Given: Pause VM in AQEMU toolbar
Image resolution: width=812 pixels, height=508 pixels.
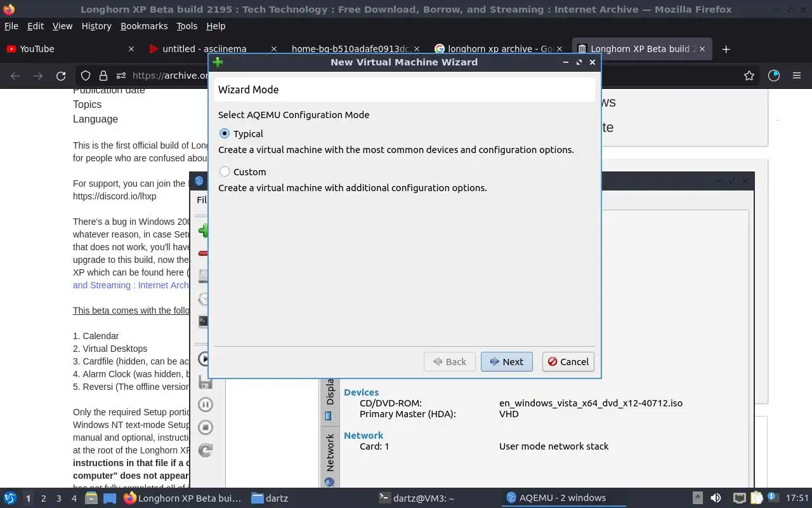Looking at the screenshot, I should 205,404.
